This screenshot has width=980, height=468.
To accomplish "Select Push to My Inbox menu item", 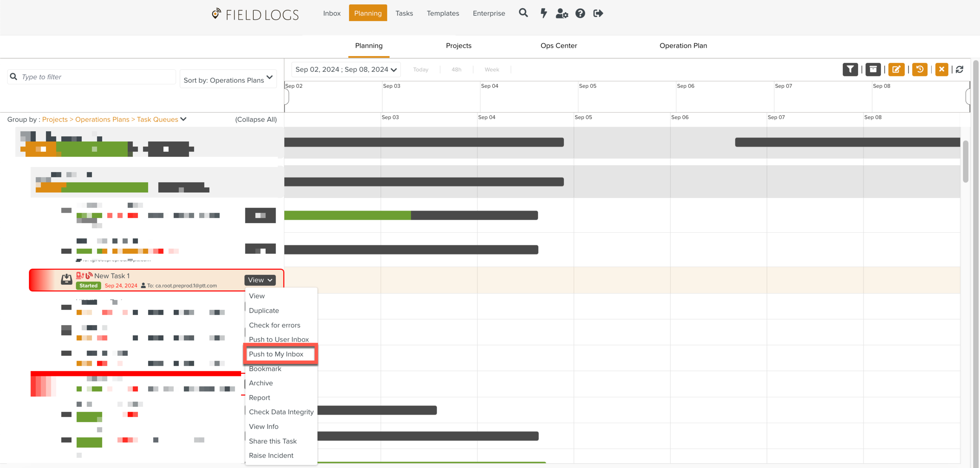I will click(276, 354).
